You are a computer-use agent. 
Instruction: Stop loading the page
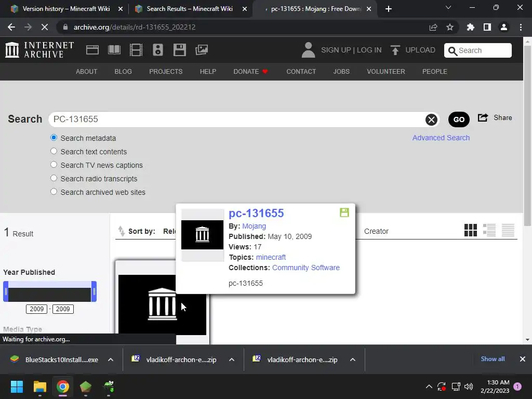pyautogui.click(x=45, y=27)
